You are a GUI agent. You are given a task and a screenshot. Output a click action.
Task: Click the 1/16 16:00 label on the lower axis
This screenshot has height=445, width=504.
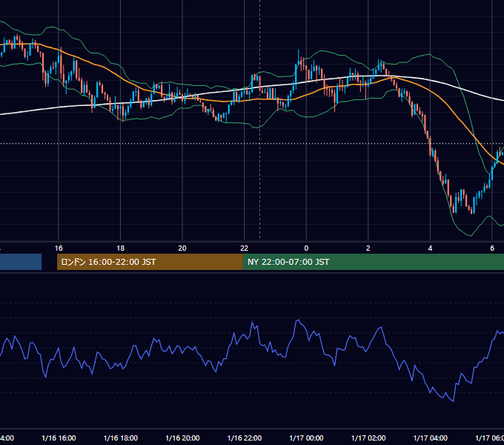pos(59,438)
